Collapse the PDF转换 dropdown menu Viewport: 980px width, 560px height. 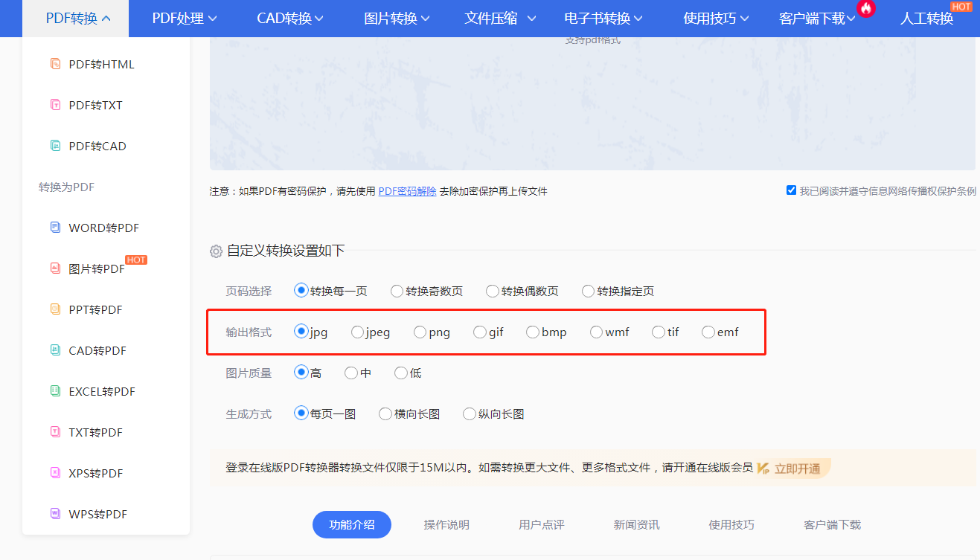(75, 19)
